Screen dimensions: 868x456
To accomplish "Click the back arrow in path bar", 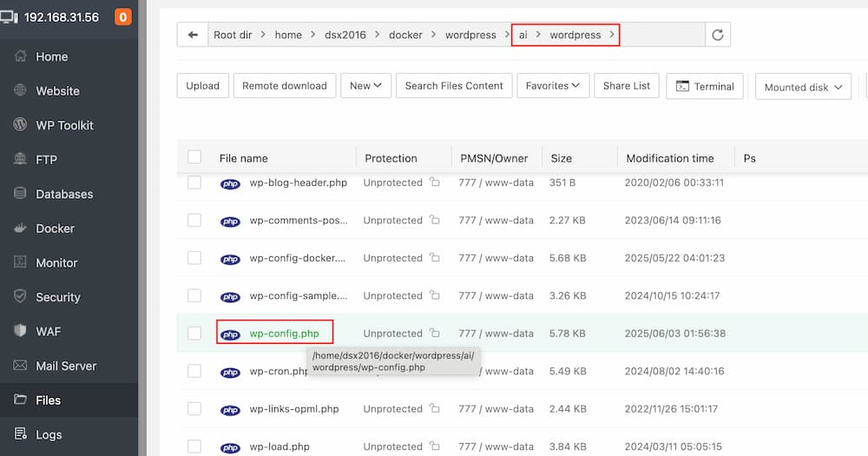I will 193,35.
